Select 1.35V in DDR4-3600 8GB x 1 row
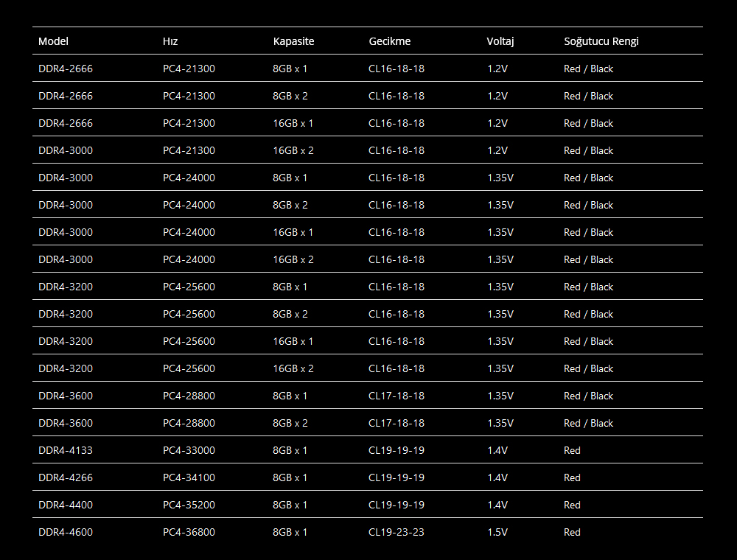Viewport: 737px width, 560px height. tap(500, 396)
